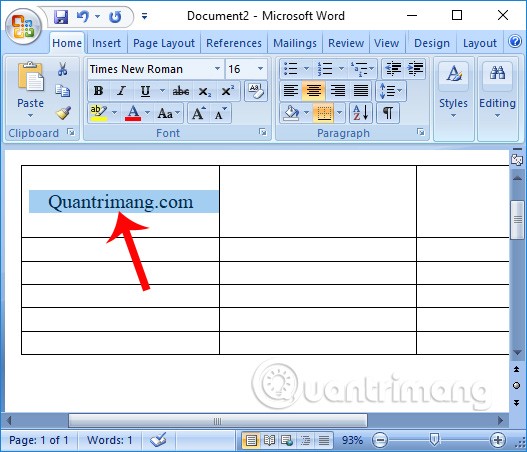
Task: Align text right
Action: [x=337, y=91]
